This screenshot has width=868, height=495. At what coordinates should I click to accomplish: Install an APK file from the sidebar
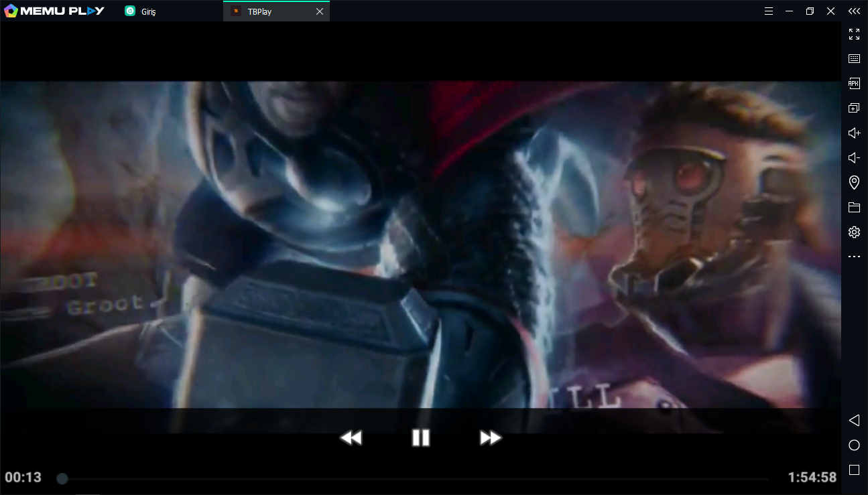click(x=854, y=84)
